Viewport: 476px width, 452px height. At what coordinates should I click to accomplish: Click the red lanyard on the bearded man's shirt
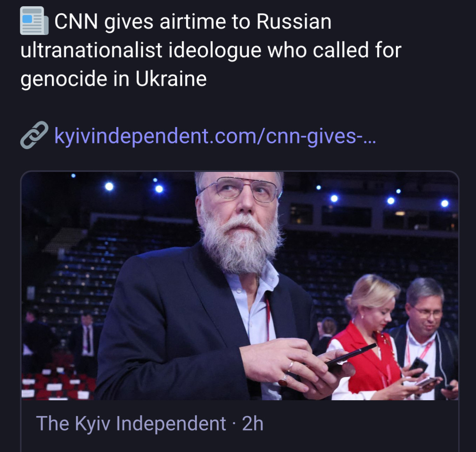tap(268, 319)
